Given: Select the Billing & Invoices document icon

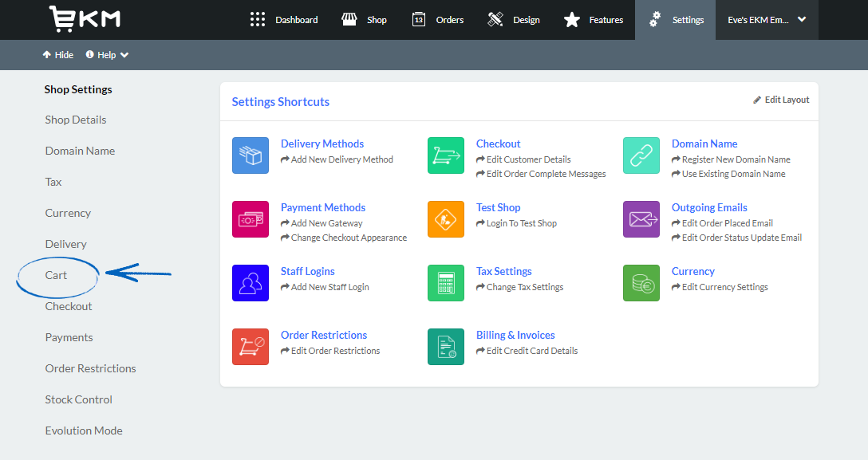Looking at the screenshot, I should (446, 347).
